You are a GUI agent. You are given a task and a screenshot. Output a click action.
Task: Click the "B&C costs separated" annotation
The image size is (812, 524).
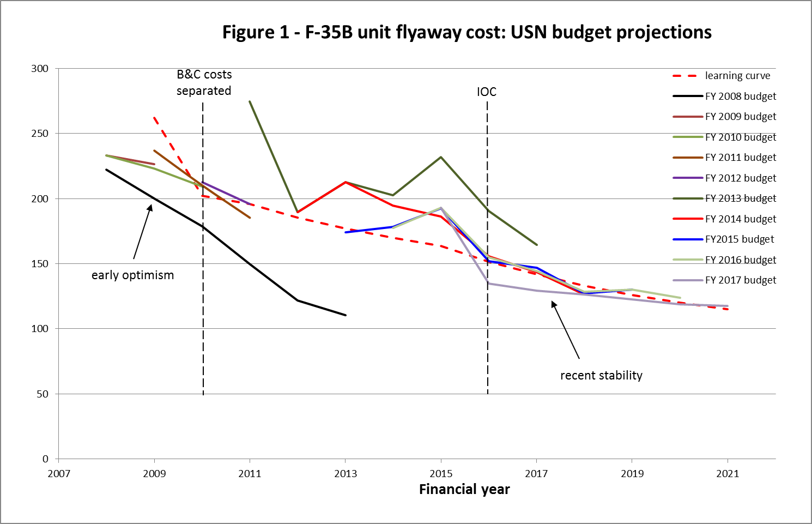tap(204, 83)
